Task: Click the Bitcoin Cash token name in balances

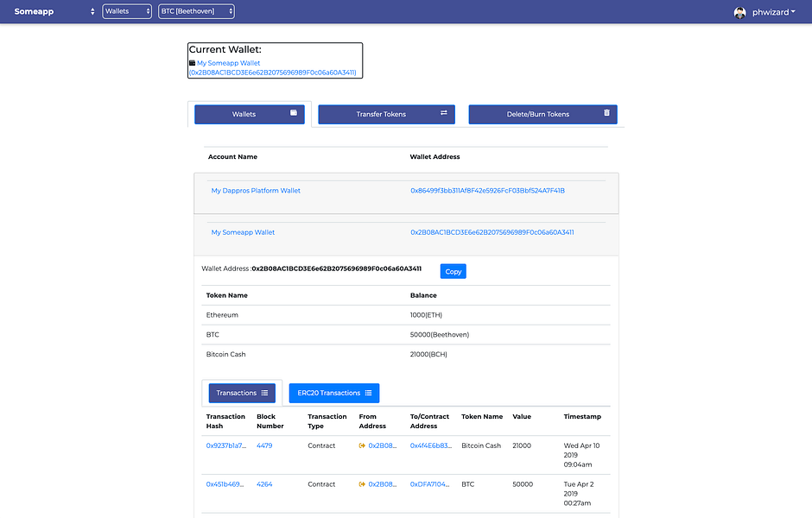Action: pos(225,355)
